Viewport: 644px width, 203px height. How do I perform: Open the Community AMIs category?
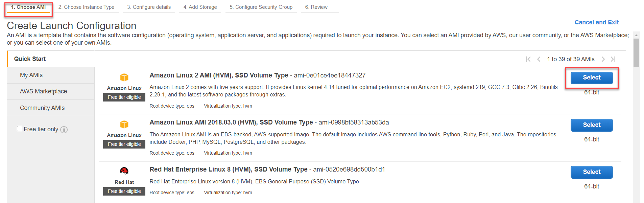(51, 108)
